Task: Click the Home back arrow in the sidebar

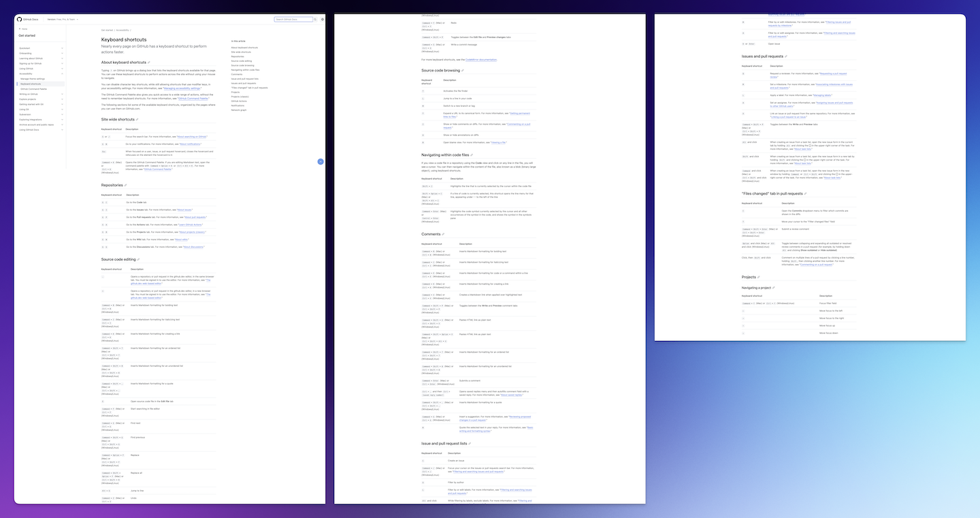Action: point(20,29)
